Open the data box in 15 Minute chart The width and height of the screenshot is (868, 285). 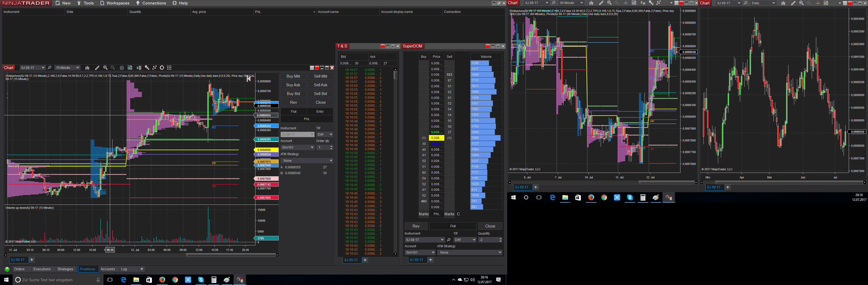click(x=130, y=68)
